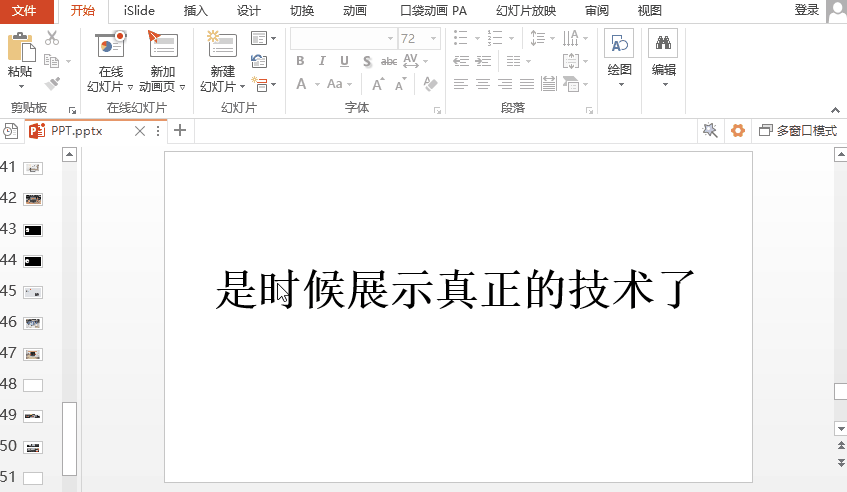Open the font name combo box
The image size is (847, 492).
coord(344,38)
